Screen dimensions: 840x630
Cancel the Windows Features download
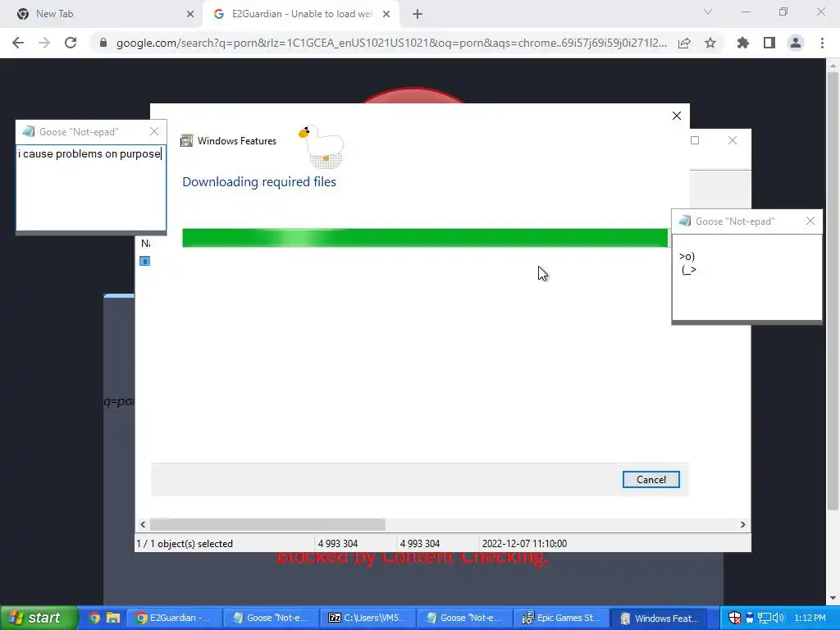point(651,479)
